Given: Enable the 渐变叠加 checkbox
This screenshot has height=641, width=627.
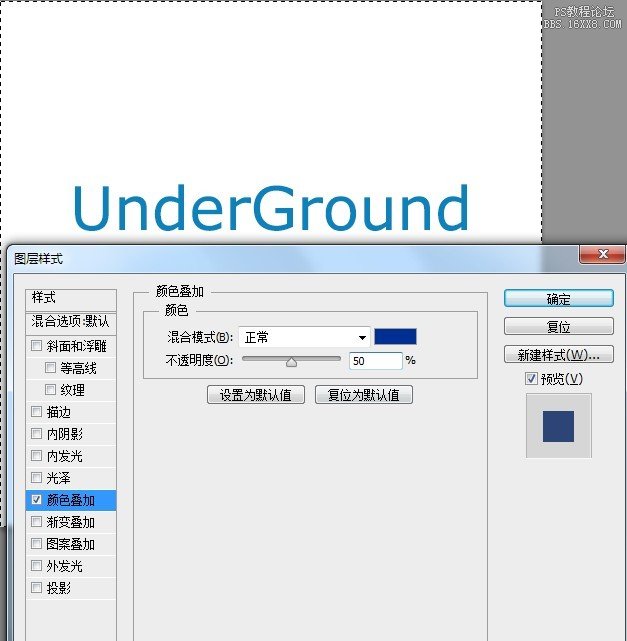Looking at the screenshot, I should tap(36, 522).
